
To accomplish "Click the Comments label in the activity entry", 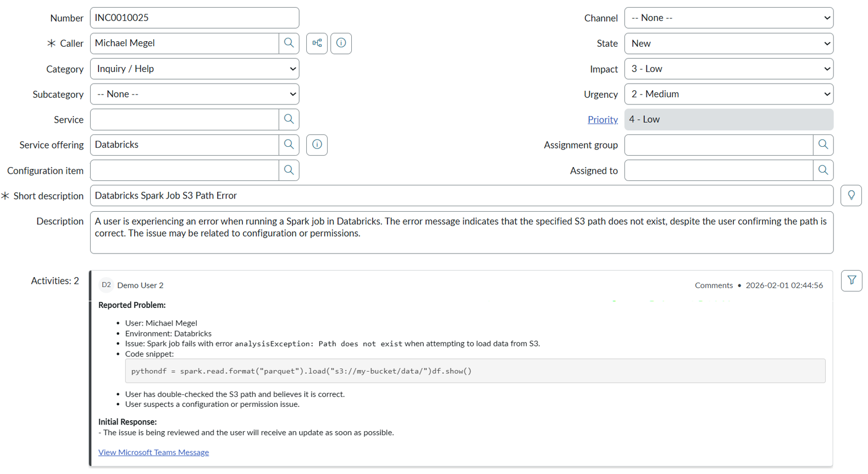I will click(714, 285).
